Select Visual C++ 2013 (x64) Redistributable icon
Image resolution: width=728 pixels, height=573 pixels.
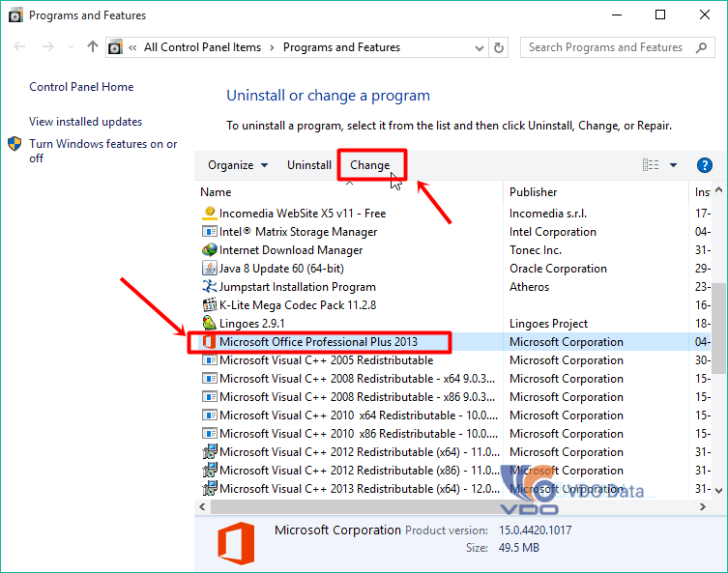(210, 488)
